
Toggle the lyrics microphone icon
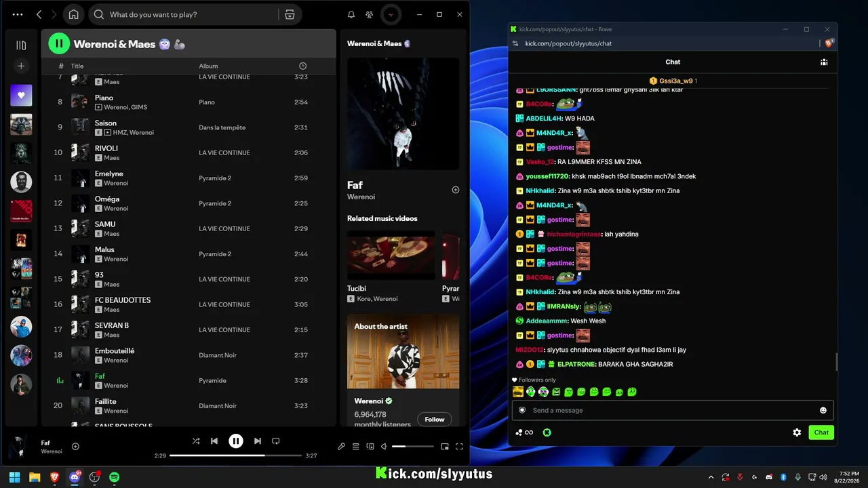tap(341, 447)
